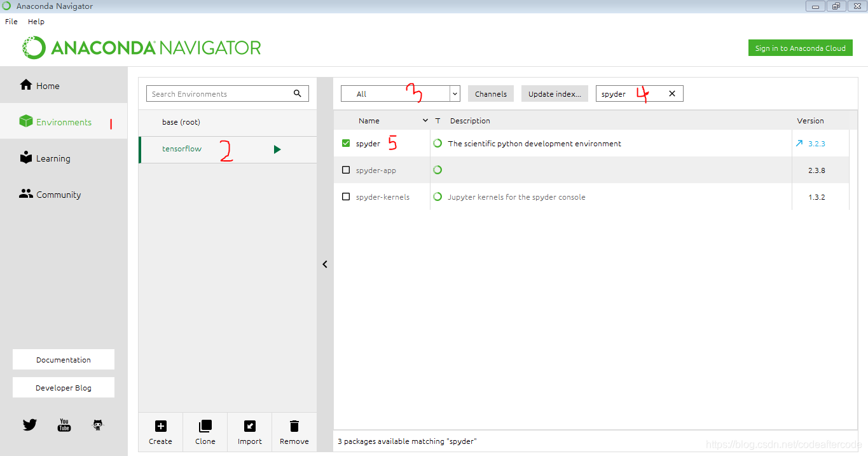Click the Community people icon
Image resolution: width=868 pixels, height=456 pixels.
(x=26, y=194)
